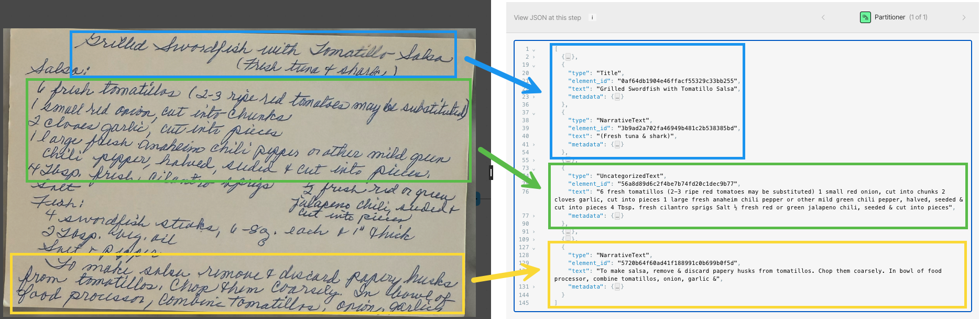The width and height of the screenshot is (980, 319).
Task: Click the "6 fresh tomatillos" ingredients text value
Action: (x=759, y=200)
